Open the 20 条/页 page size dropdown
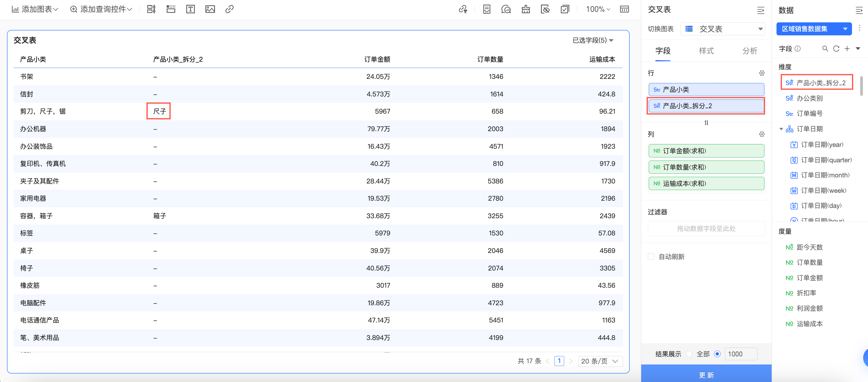The height and width of the screenshot is (382, 868). point(600,361)
